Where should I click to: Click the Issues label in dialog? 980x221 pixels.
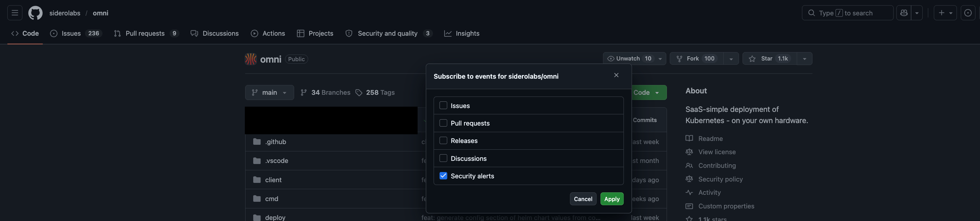click(x=460, y=106)
